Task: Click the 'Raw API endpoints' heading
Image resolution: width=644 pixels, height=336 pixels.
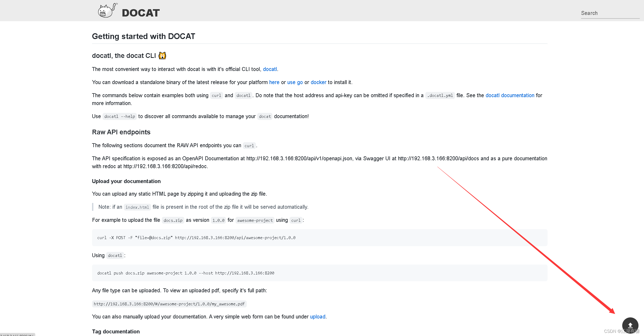Action: 121,132
